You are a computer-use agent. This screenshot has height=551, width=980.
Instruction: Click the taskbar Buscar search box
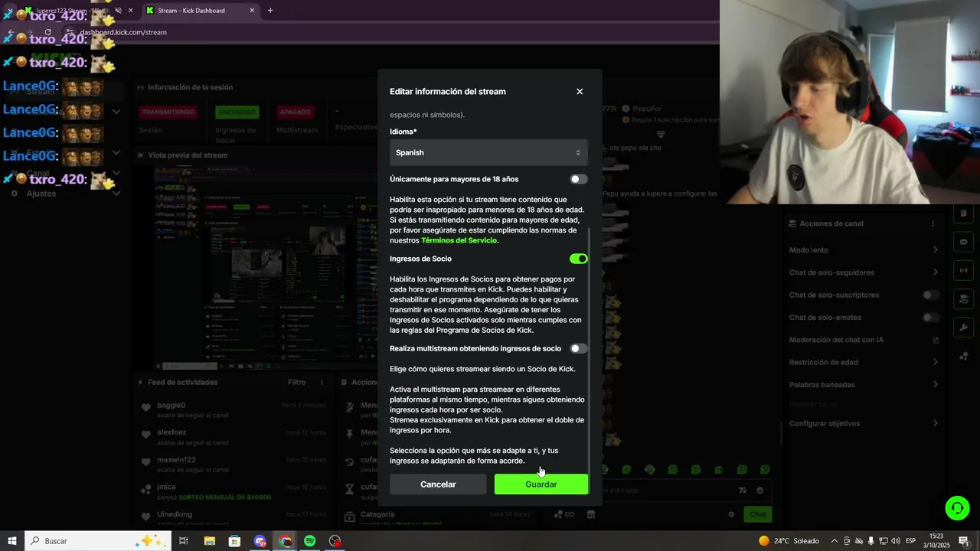[98, 541]
